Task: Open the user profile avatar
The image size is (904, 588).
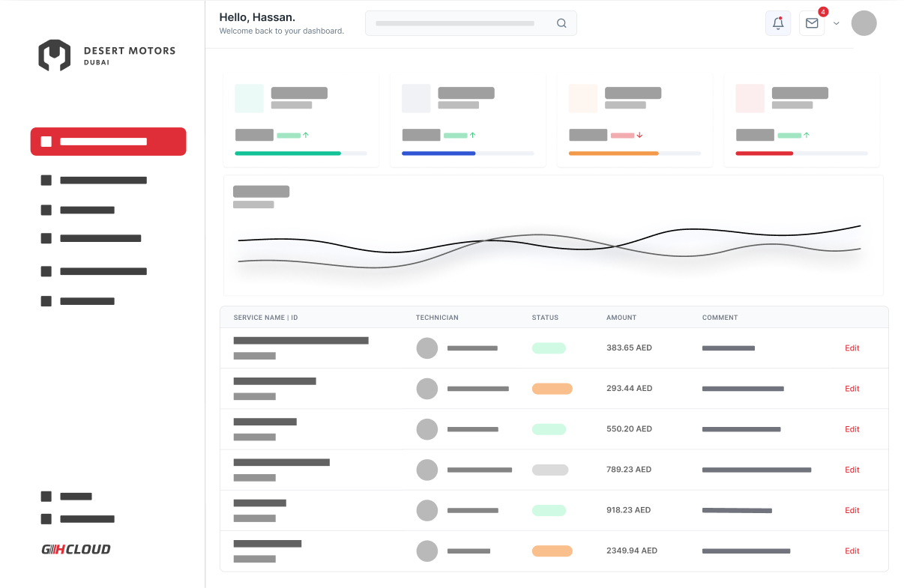Action: pyautogui.click(x=864, y=23)
